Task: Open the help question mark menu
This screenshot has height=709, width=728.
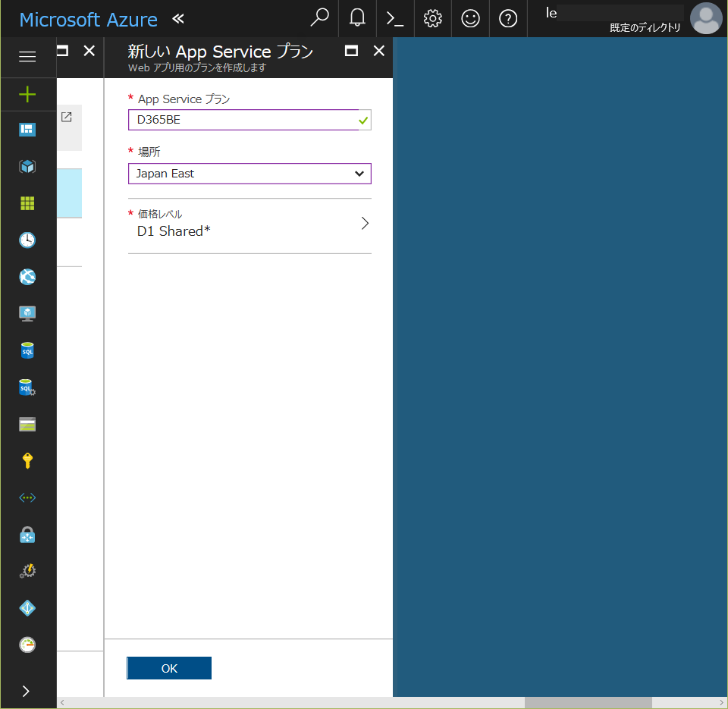Action: coord(508,18)
